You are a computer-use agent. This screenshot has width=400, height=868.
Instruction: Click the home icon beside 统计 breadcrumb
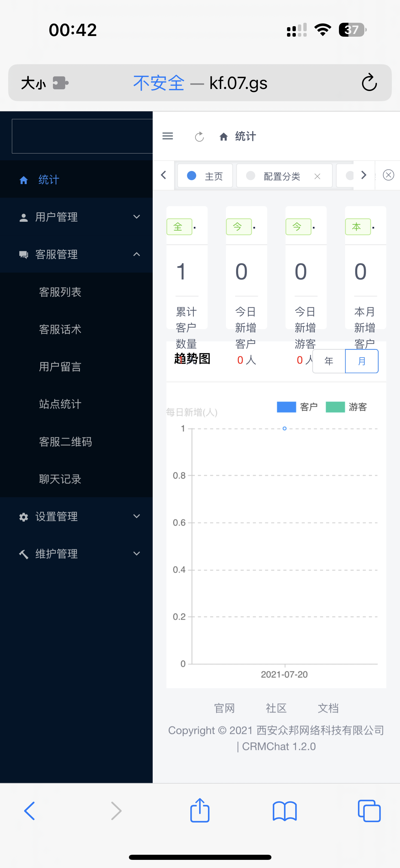click(x=224, y=137)
